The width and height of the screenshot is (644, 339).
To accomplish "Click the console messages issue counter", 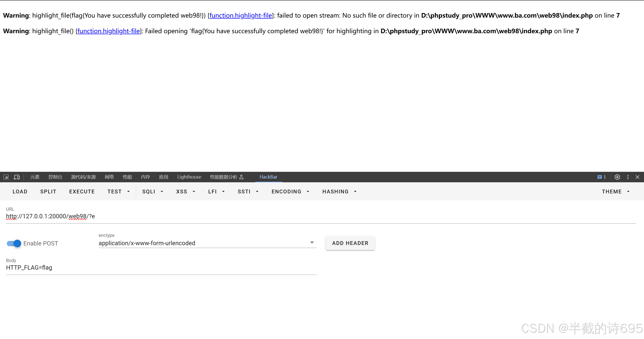I will tap(601, 177).
